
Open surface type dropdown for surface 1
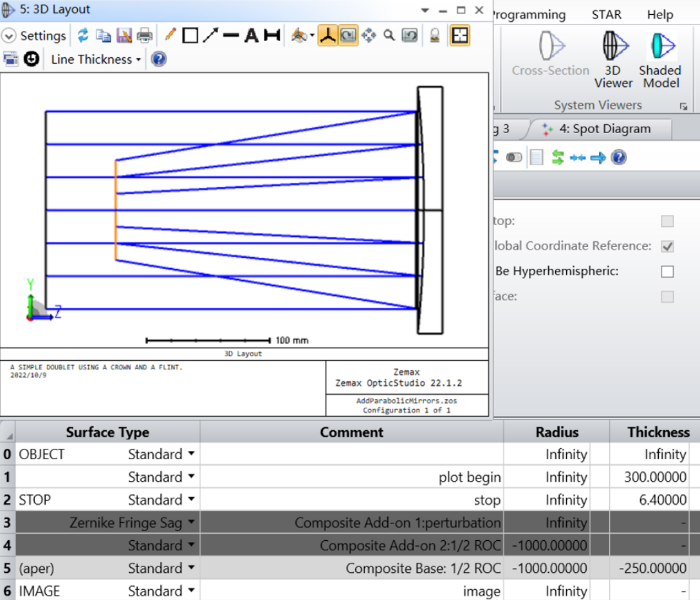click(x=191, y=476)
